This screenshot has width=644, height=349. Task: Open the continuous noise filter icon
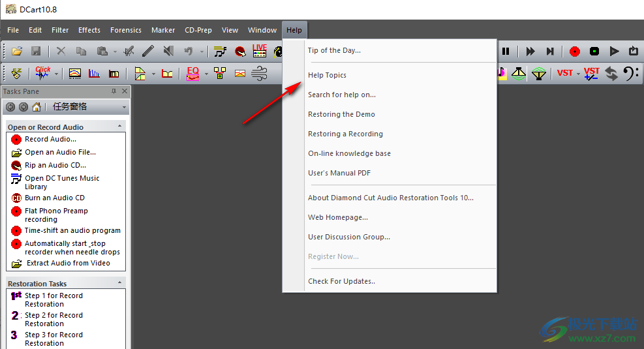click(x=75, y=74)
